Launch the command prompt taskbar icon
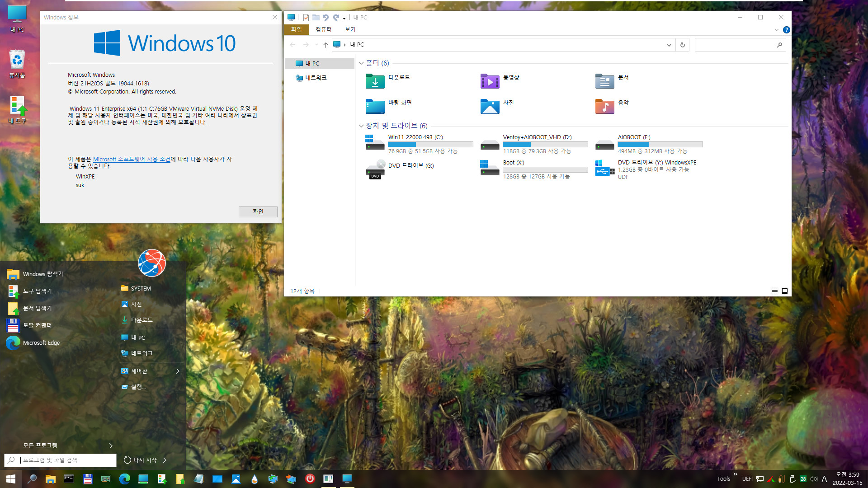Image resolution: width=868 pixels, height=488 pixels. [x=69, y=479]
